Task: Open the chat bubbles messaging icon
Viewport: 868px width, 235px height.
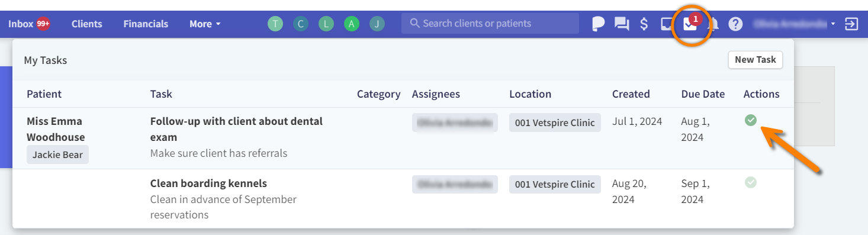Action: tap(622, 24)
